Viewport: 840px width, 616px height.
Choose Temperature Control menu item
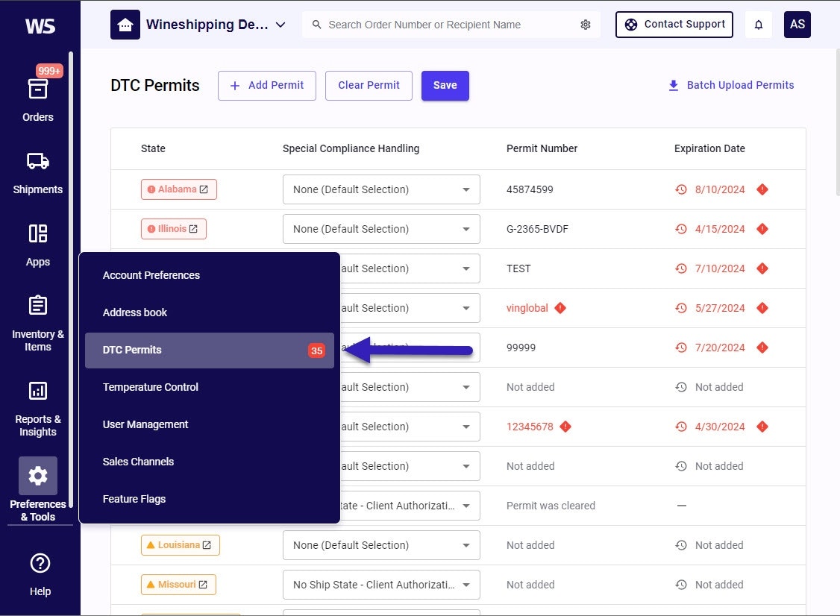(151, 387)
